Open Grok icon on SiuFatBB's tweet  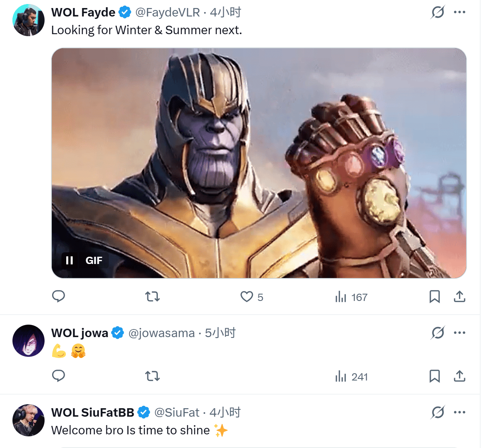click(x=438, y=412)
